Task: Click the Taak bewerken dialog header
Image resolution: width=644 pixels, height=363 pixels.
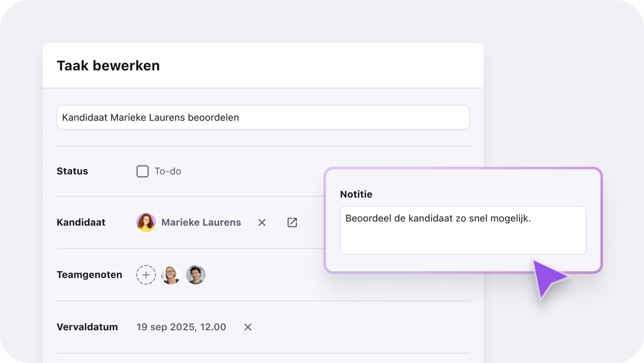Action: tap(108, 65)
